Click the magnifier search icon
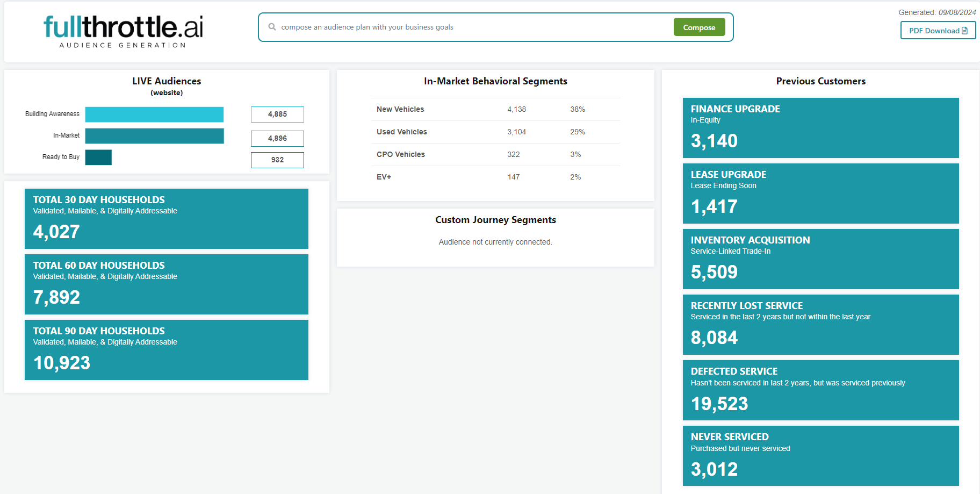Image resolution: width=980 pixels, height=494 pixels. pyautogui.click(x=272, y=27)
